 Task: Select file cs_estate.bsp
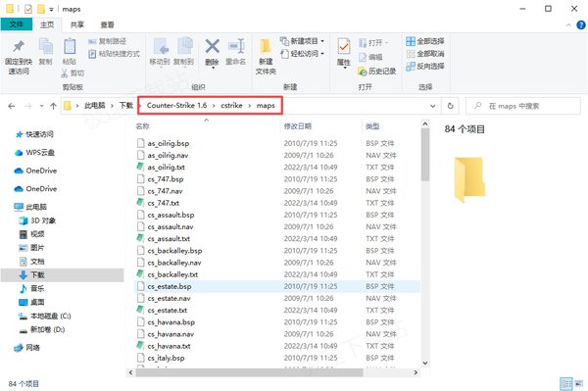(x=277, y=286)
